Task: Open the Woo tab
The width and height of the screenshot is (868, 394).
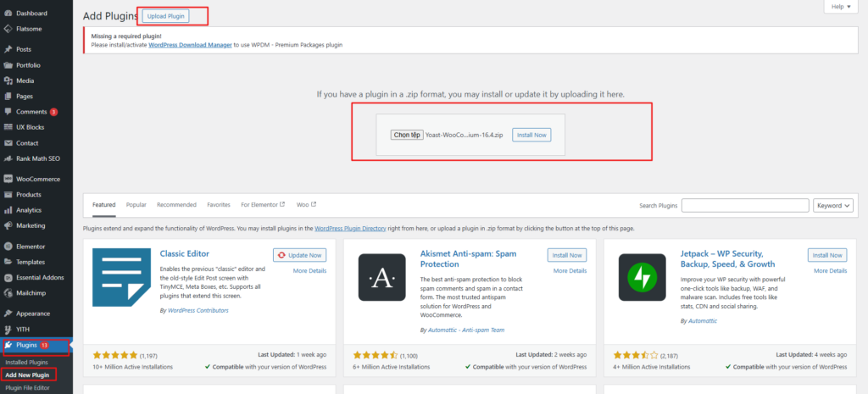Action: click(x=306, y=205)
